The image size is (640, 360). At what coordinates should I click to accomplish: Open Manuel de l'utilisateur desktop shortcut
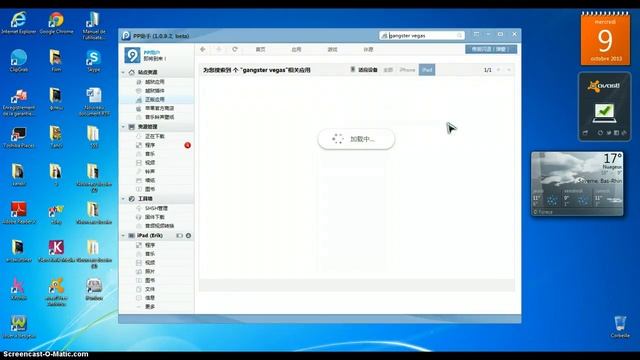94,25
